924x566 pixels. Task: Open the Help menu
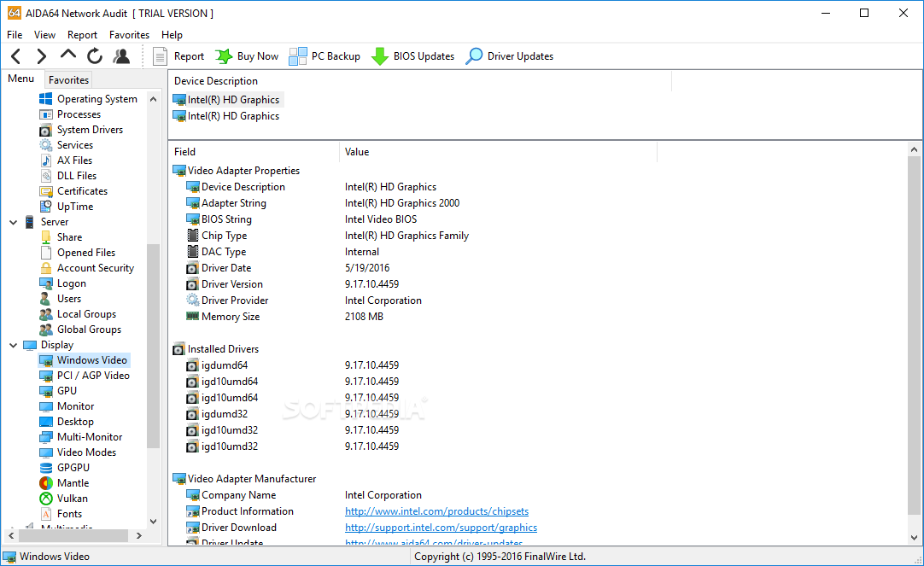click(x=172, y=35)
